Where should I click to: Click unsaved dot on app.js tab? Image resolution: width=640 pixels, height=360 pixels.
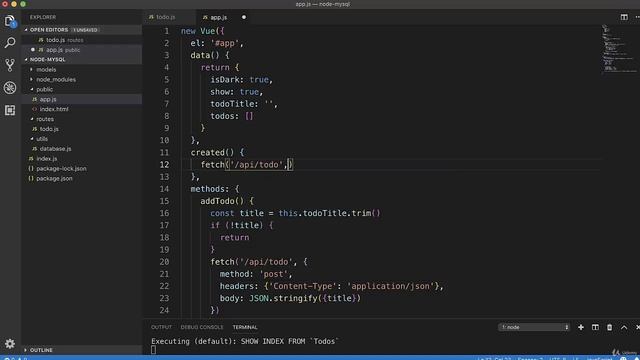coord(244,17)
